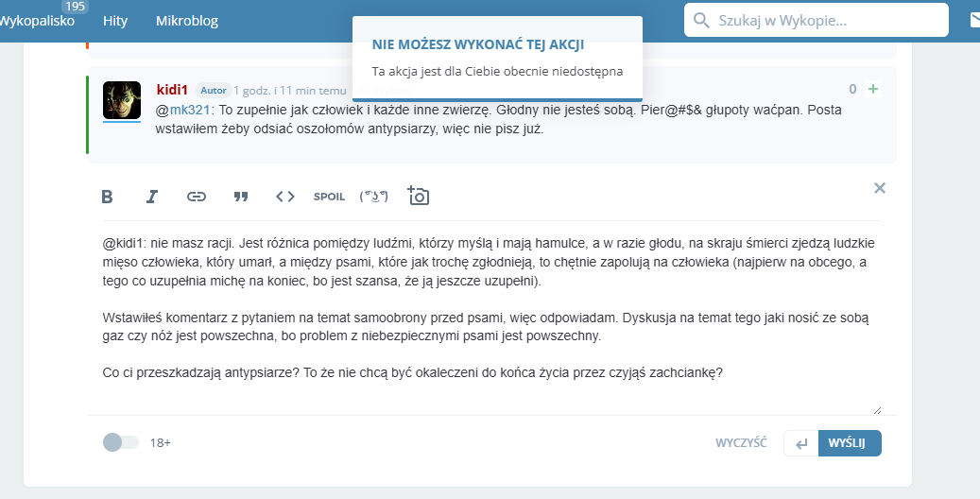The image size is (980, 499).
Task: Add a spoiler tag with SPOIL
Action: click(329, 197)
